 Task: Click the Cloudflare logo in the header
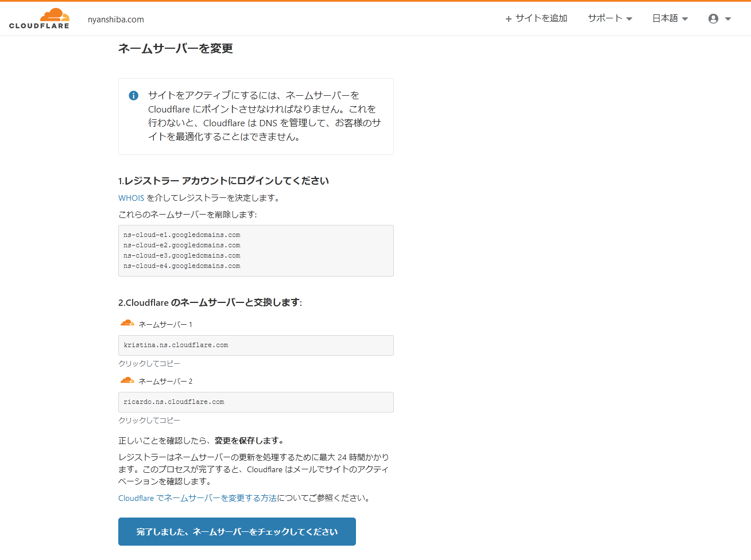tap(39, 18)
